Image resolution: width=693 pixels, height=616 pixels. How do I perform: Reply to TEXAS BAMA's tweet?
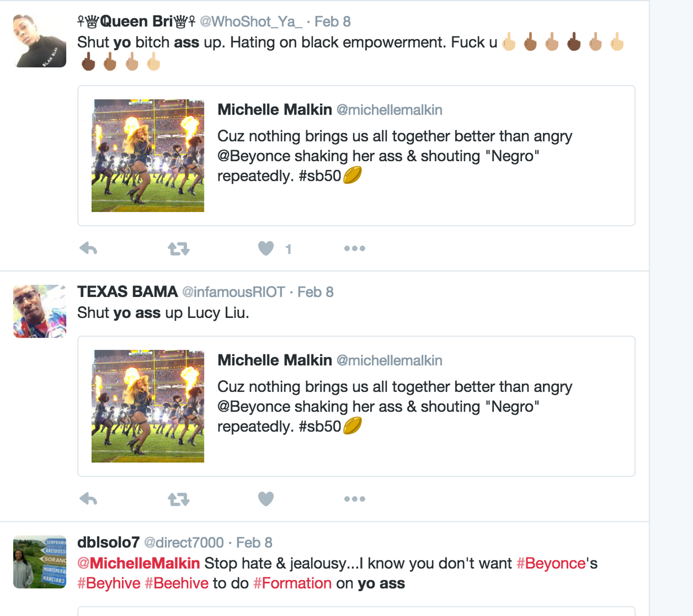tap(88, 499)
